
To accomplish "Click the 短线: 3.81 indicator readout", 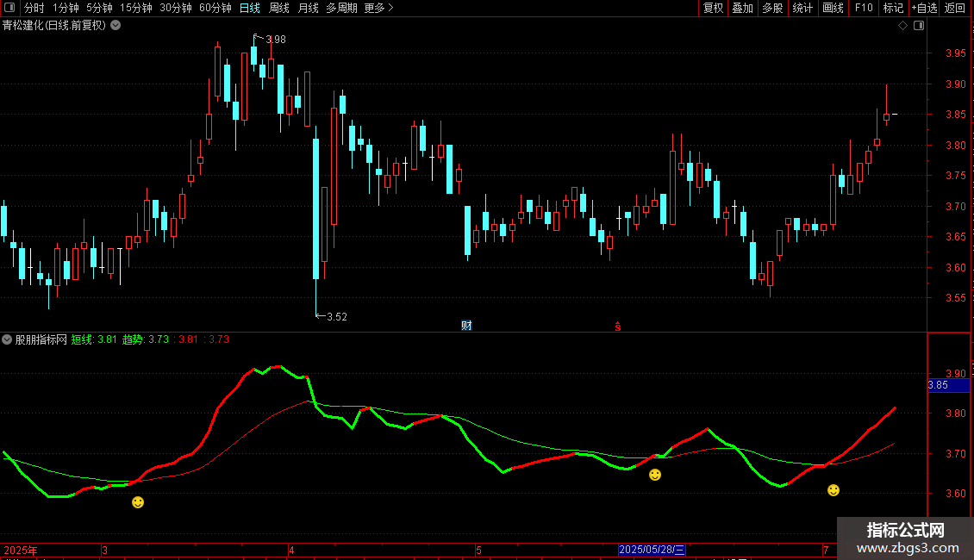I will tap(94, 339).
